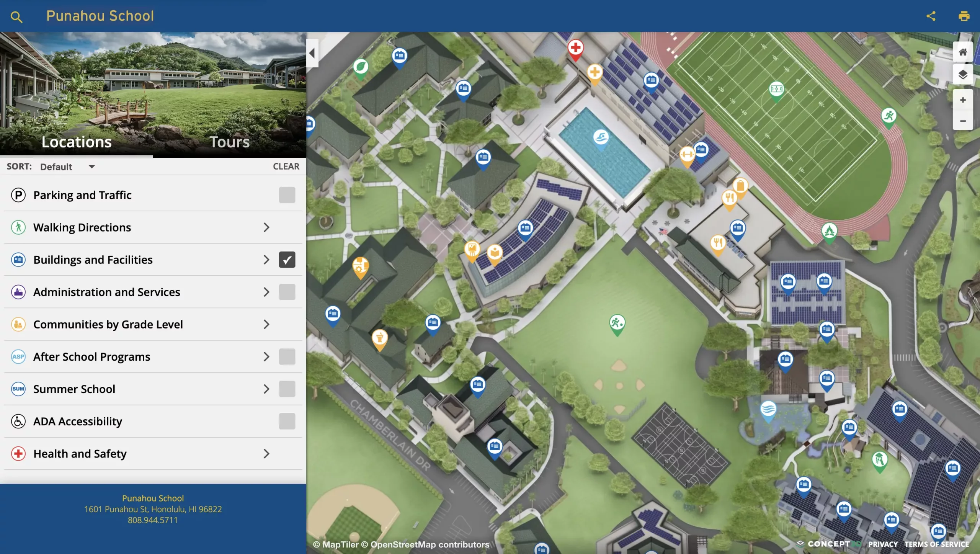Click the ADA Accessibility wheelchair icon

18,421
